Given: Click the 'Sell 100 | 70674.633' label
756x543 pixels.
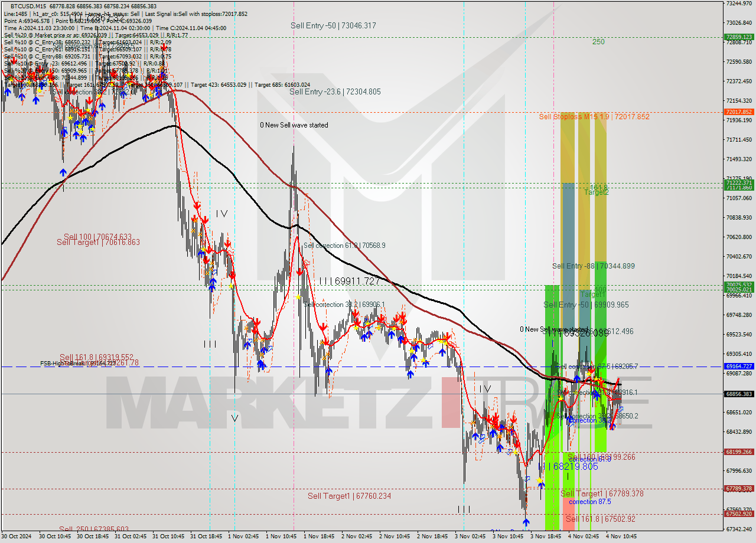Looking at the screenshot, I should [98, 237].
